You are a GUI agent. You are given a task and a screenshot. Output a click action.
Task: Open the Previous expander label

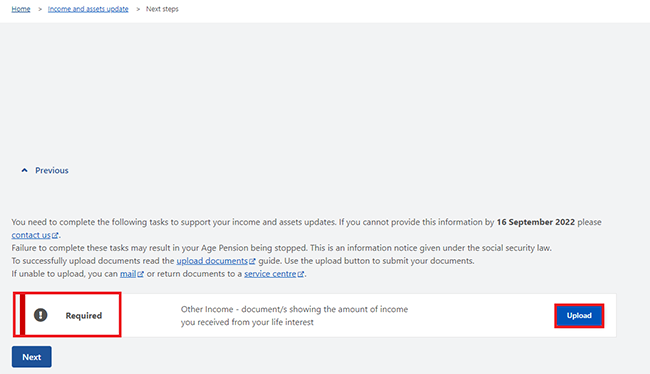click(x=51, y=170)
